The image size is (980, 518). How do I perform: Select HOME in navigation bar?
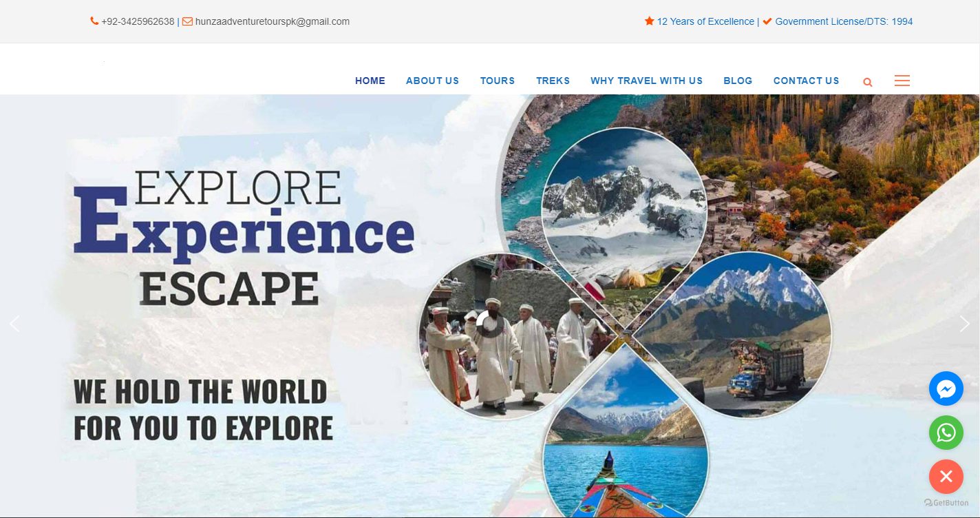370,81
